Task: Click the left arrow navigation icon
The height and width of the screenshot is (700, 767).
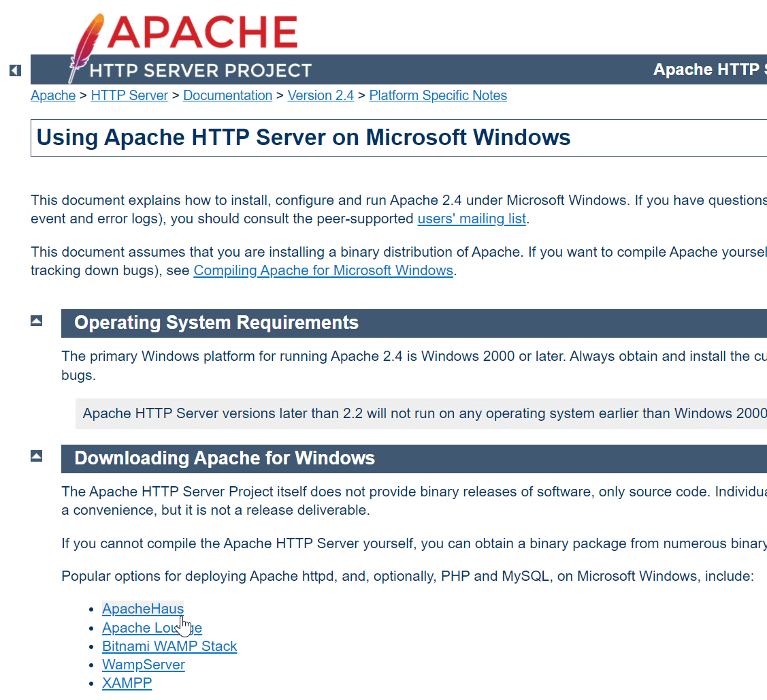Action: point(15,71)
